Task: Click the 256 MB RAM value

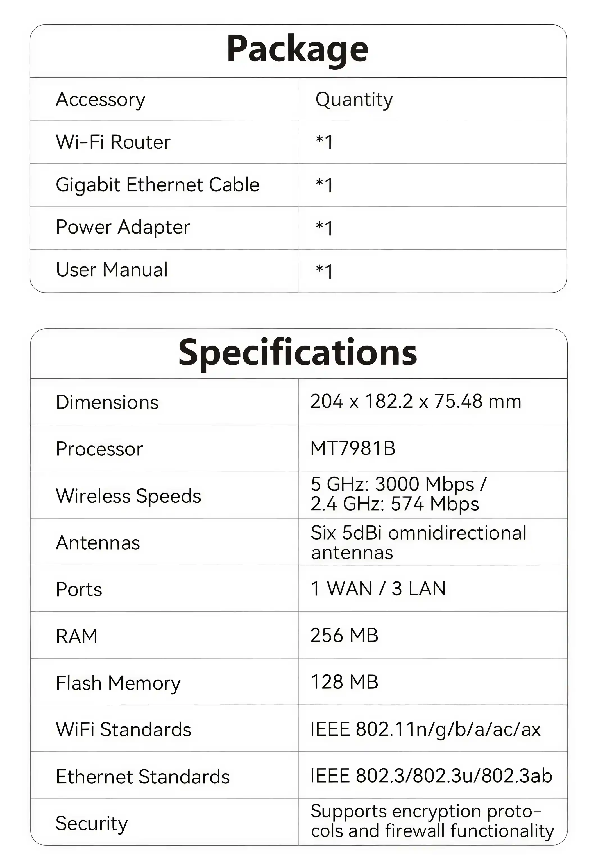Action: pyautogui.click(x=344, y=635)
